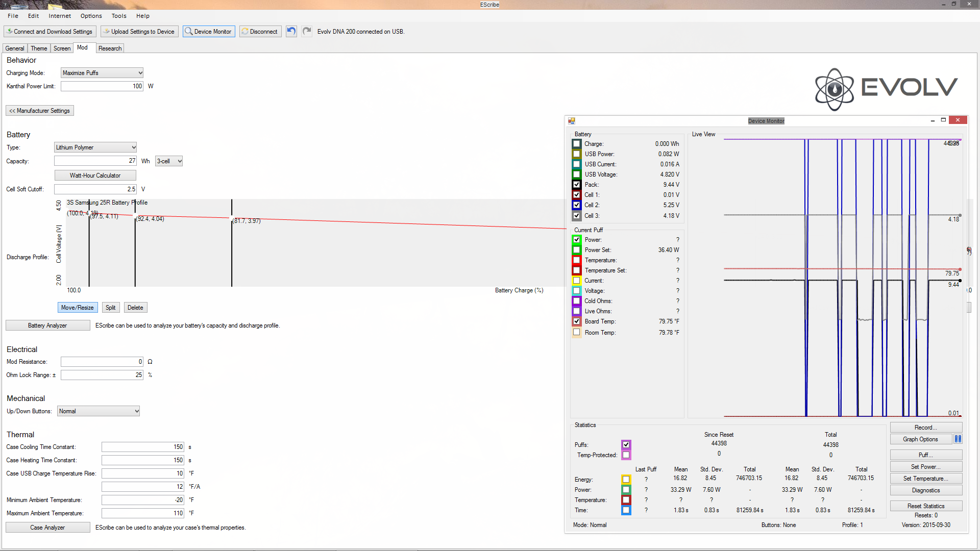Pause the live graph view

pos(958,439)
